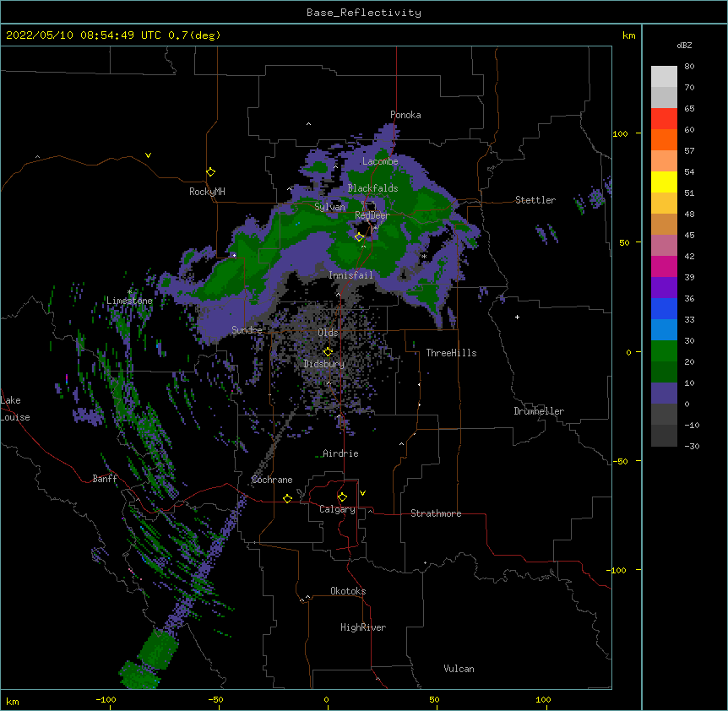Click the Airdrie city label
This screenshot has height=711, width=728.
click(340, 453)
